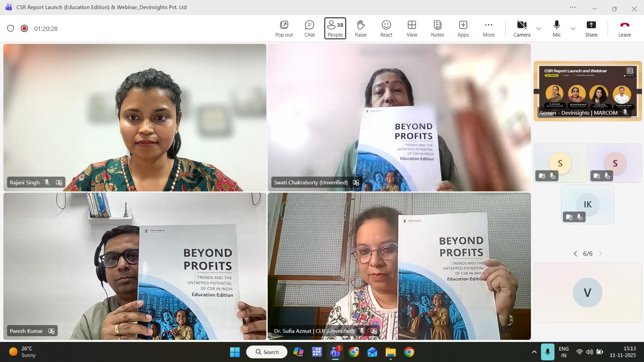Image resolution: width=644 pixels, height=362 pixels.
Task: Click mic-off icon on pink S tile
Action: [x=607, y=176]
